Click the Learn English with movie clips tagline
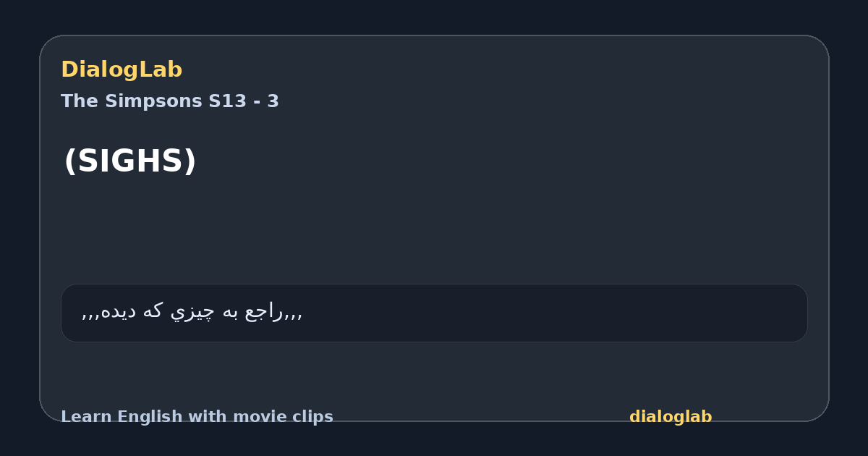 197,417
